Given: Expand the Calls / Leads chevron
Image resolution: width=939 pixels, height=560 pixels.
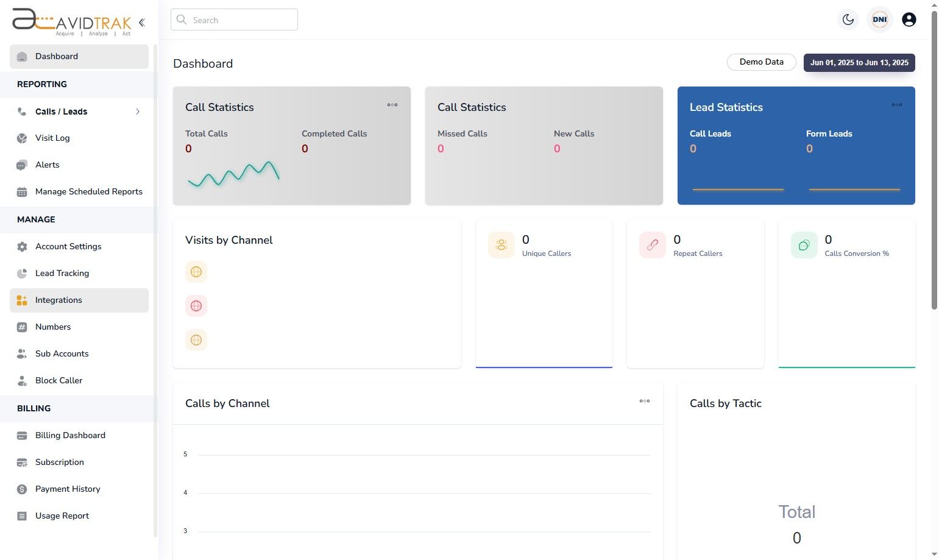Looking at the screenshot, I should [x=138, y=112].
